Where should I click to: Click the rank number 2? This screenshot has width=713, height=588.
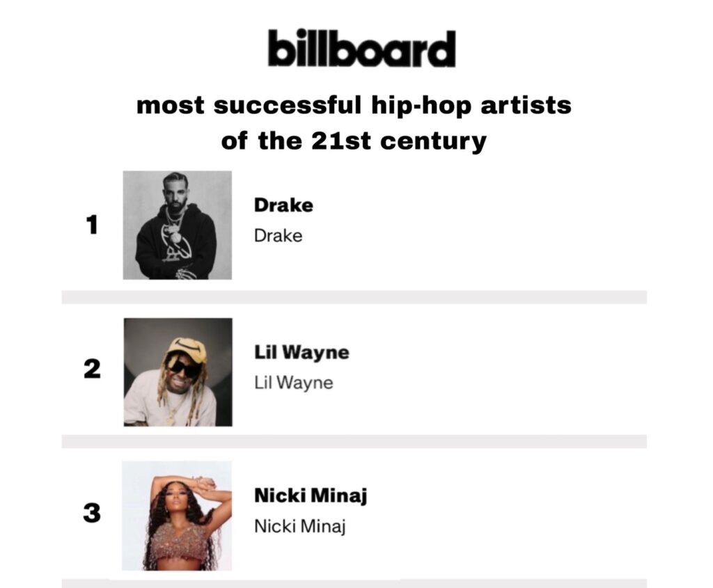pos(92,370)
